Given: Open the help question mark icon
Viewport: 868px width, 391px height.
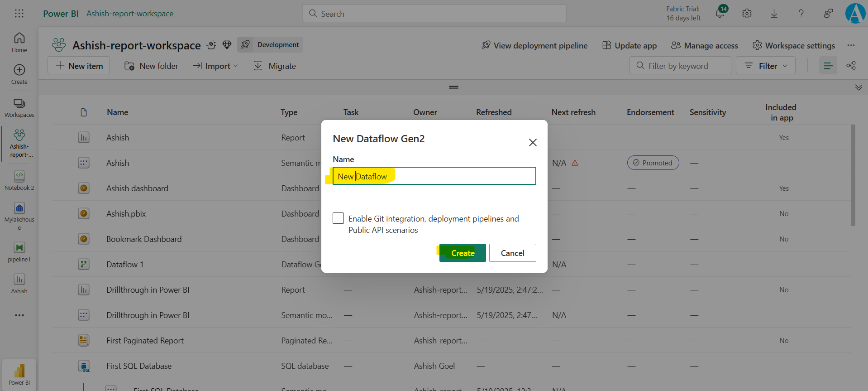Looking at the screenshot, I should (801, 14).
